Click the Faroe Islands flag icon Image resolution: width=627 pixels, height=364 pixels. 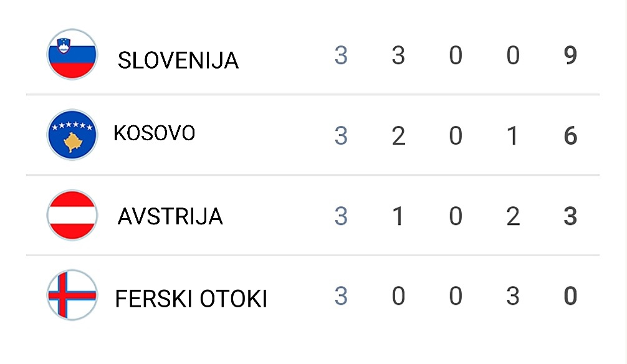click(72, 295)
